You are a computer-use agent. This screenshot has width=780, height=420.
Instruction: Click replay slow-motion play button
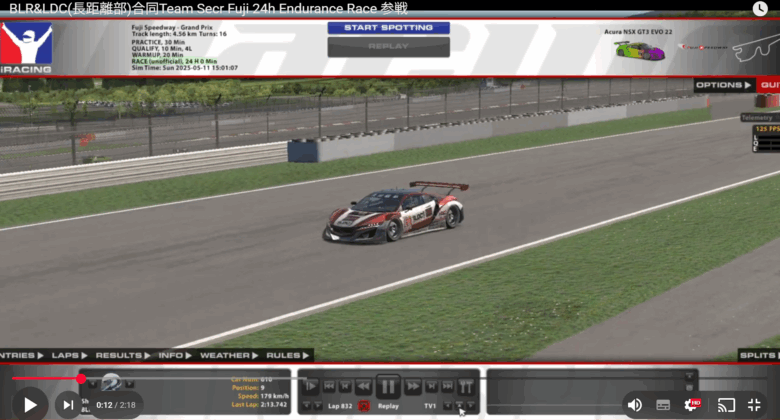[310, 386]
